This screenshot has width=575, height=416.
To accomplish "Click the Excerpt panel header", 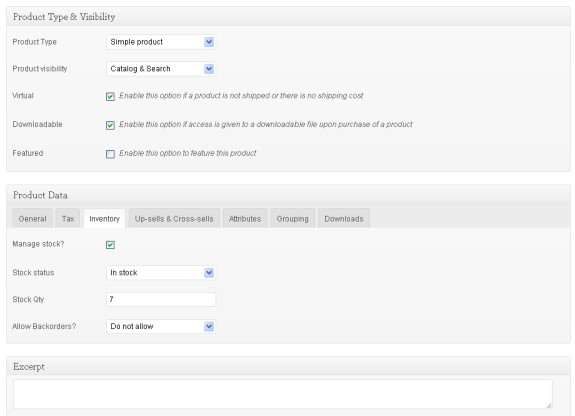I will click(288, 366).
